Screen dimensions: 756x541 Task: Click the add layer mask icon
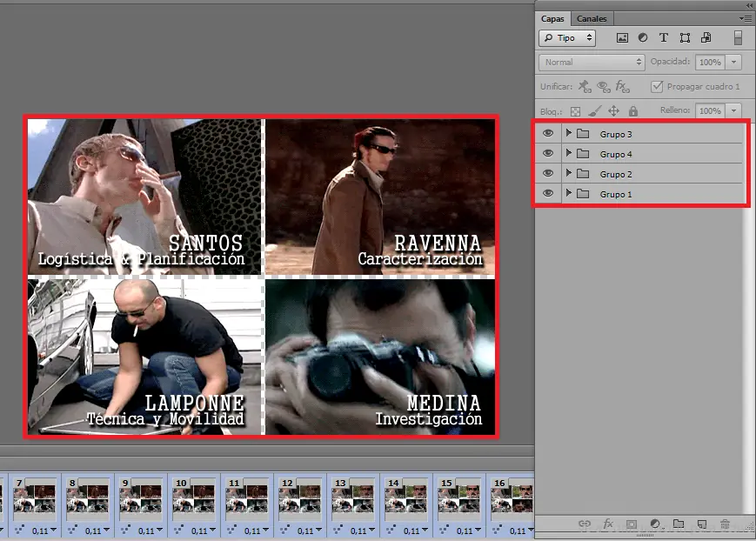[x=632, y=524]
